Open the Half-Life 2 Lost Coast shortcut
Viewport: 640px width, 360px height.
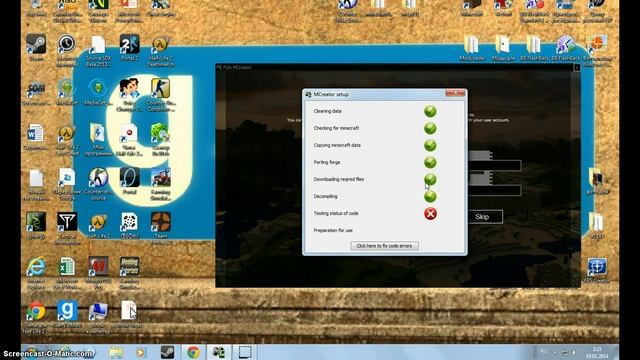coord(67,140)
